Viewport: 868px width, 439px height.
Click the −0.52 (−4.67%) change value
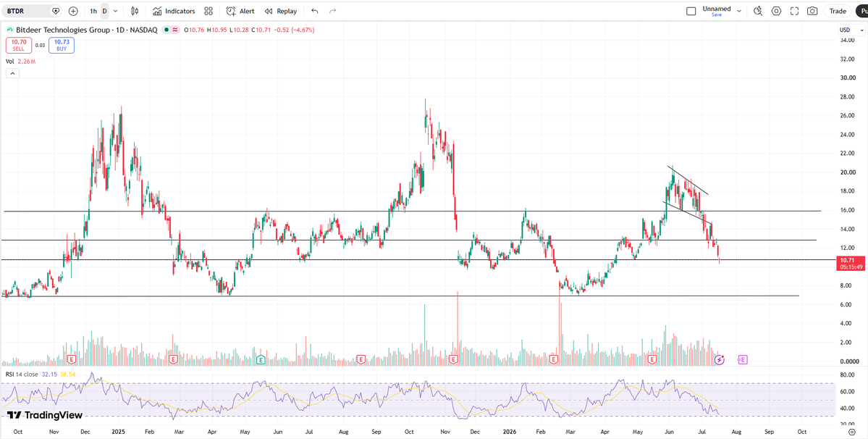(x=293, y=30)
